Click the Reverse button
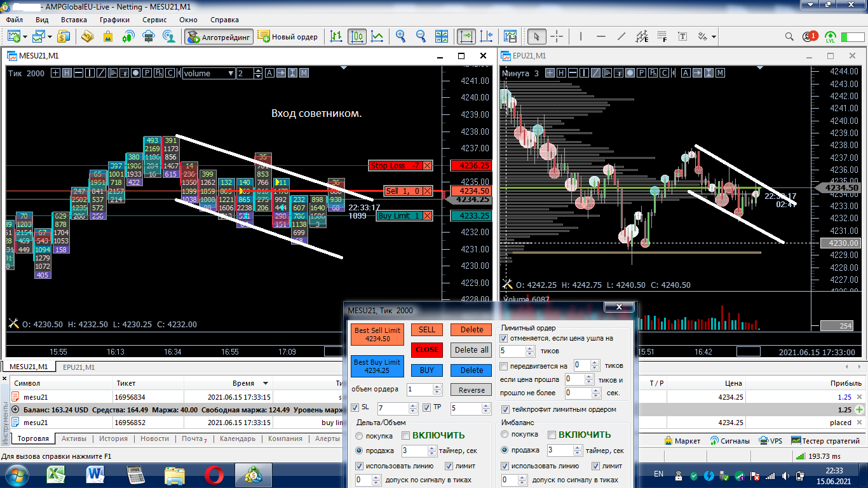868x488 pixels. 471,390
